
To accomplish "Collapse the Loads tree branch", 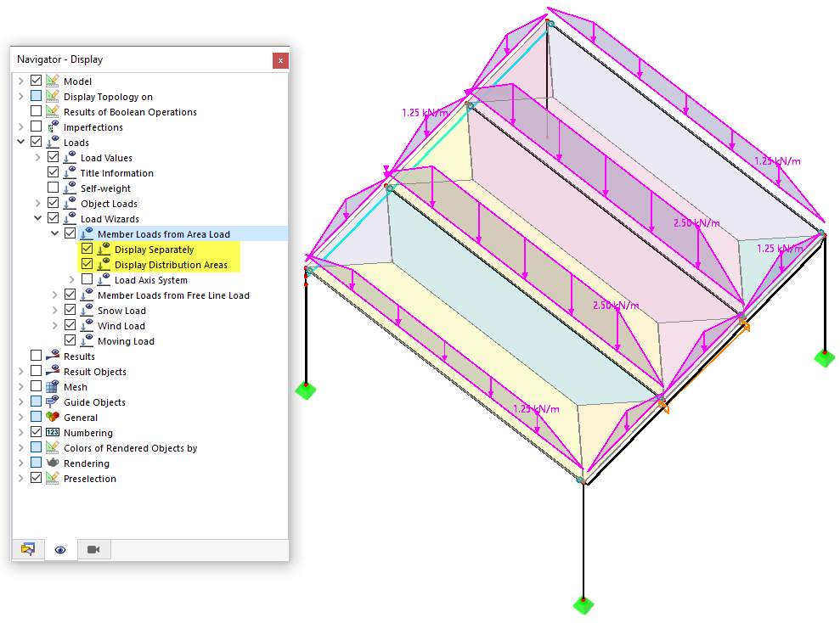I will [x=20, y=142].
